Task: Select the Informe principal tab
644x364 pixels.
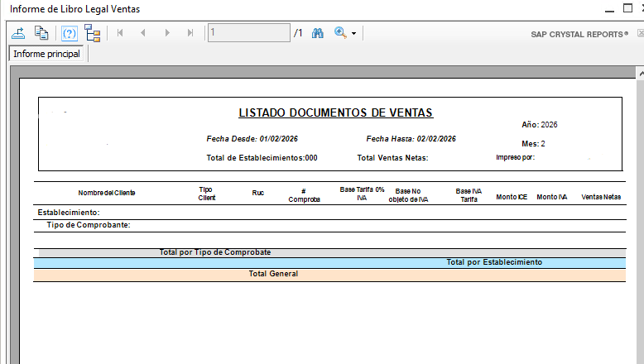Action: pos(47,54)
